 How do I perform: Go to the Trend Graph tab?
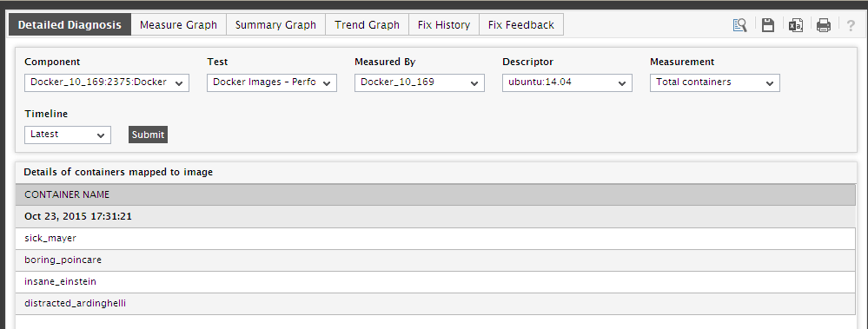tap(367, 25)
